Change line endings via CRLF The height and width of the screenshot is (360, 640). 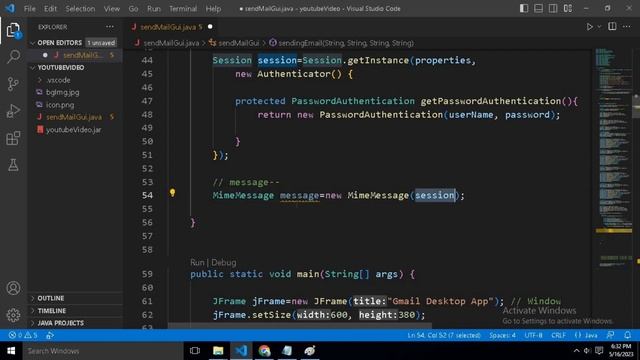pos(558,335)
